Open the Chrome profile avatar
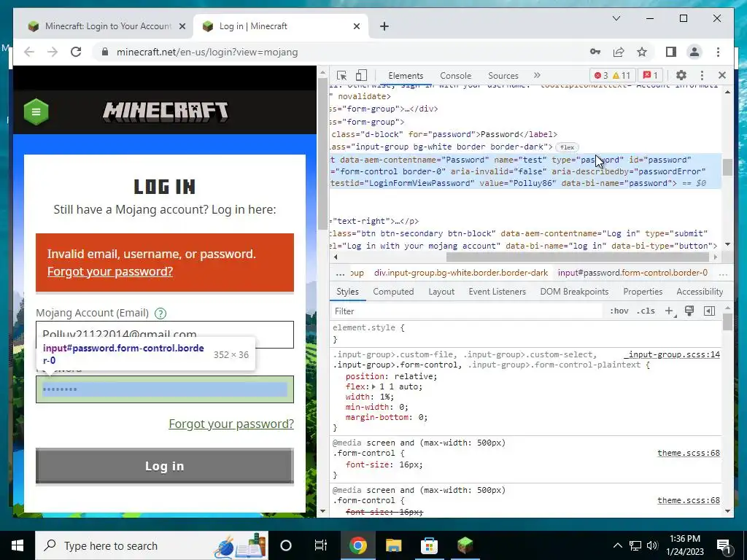This screenshot has height=560, width=747. [694, 52]
